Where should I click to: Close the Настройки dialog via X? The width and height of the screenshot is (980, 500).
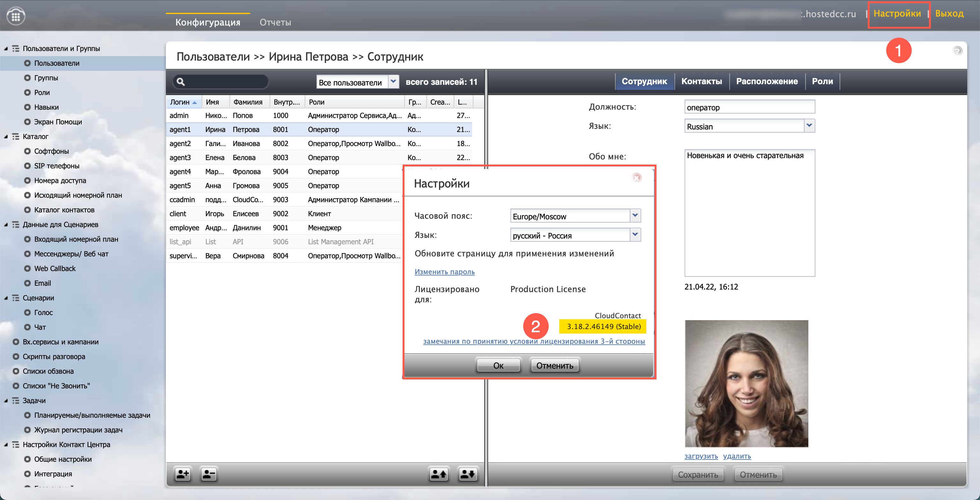pos(637,177)
